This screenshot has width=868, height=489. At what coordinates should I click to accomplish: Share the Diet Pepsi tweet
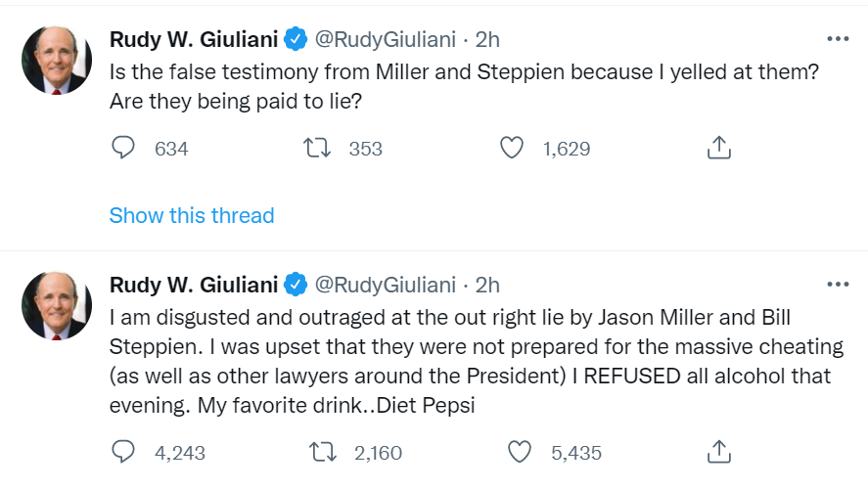[718, 453]
